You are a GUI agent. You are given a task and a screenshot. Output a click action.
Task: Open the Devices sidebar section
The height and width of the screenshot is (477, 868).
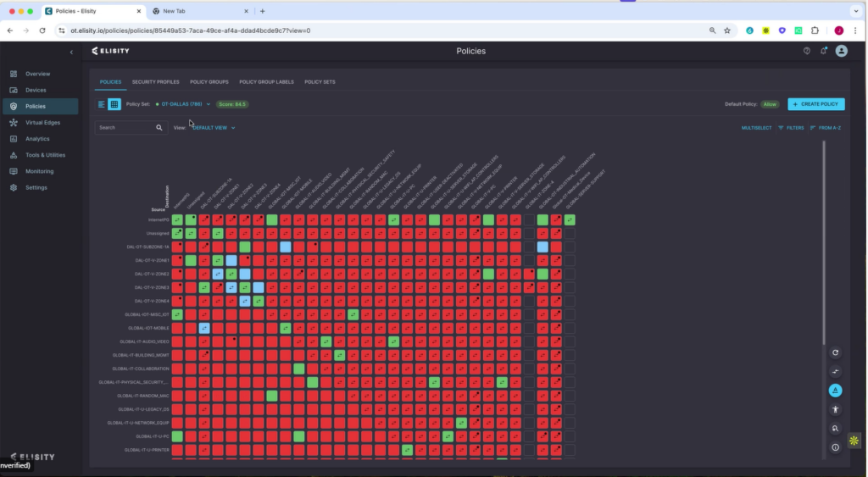(x=36, y=90)
